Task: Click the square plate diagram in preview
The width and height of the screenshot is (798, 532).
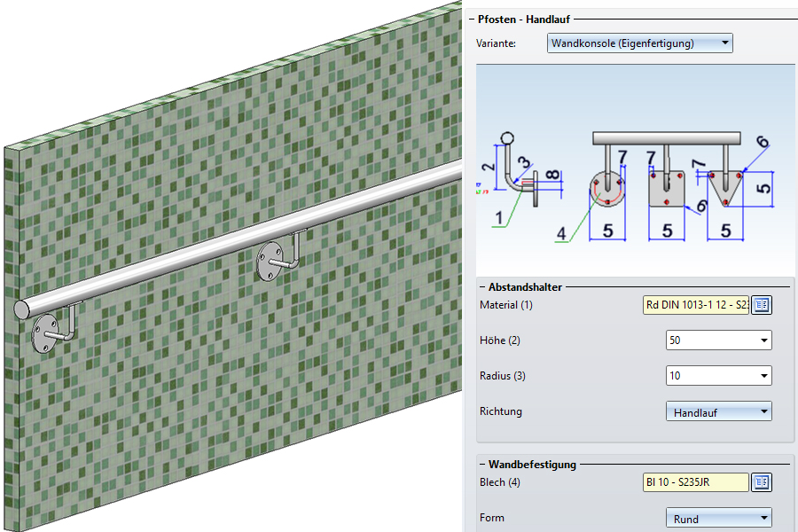Action: tap(667, 188)
